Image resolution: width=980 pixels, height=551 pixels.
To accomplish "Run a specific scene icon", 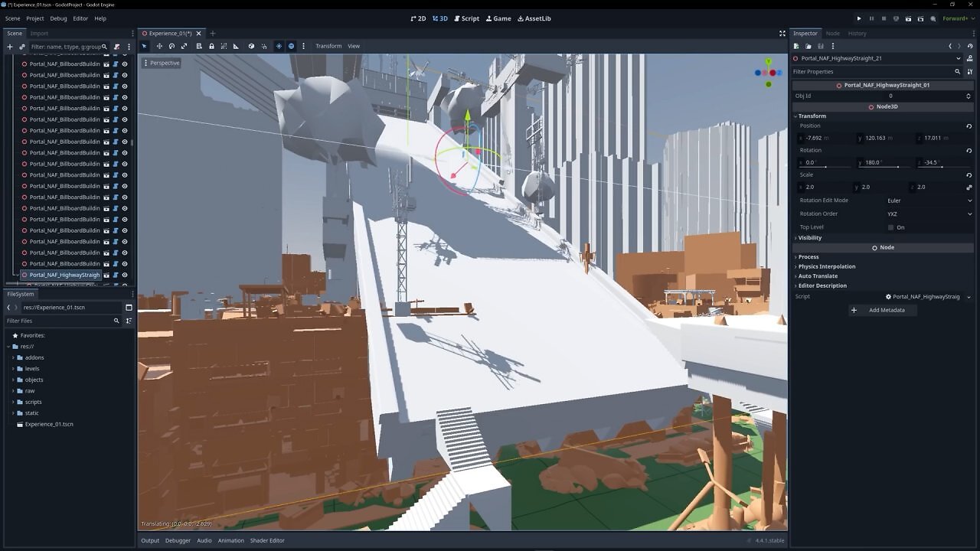I will [921, 18].
